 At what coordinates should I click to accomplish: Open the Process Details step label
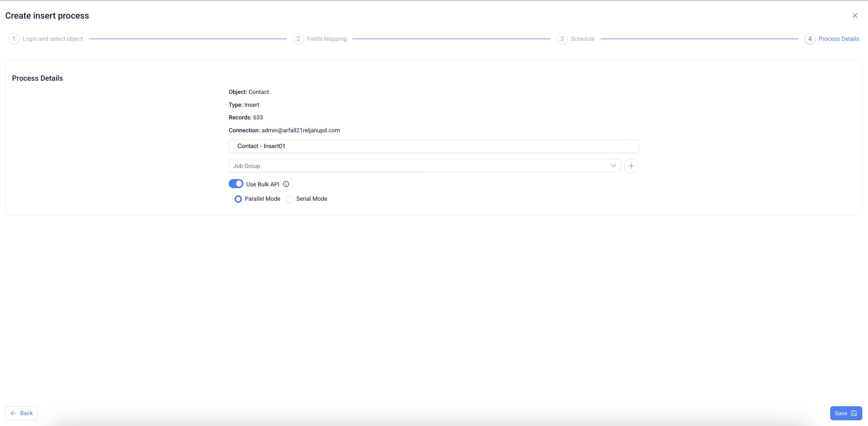[838, 39]
